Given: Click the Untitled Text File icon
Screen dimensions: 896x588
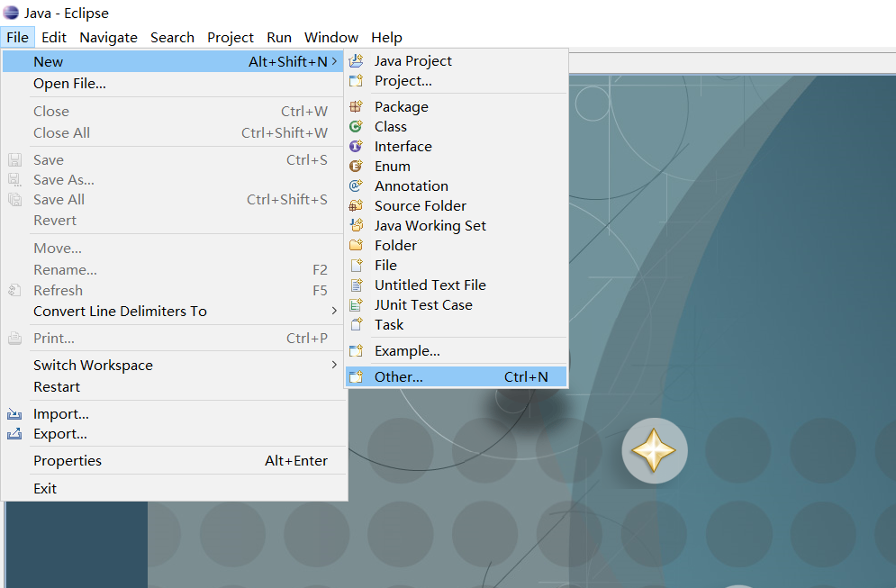Looking at the screenshot, I should (356, 285).
